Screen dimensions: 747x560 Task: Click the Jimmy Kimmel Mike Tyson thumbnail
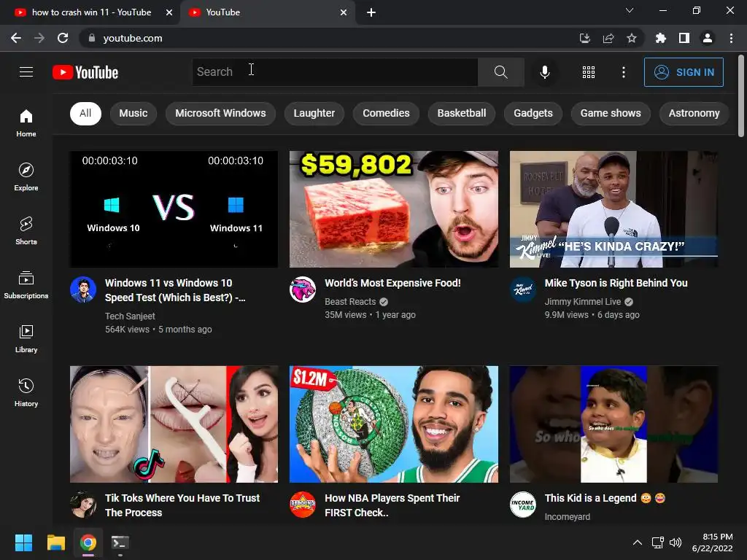pyautogui.click(x=614, y=209)
